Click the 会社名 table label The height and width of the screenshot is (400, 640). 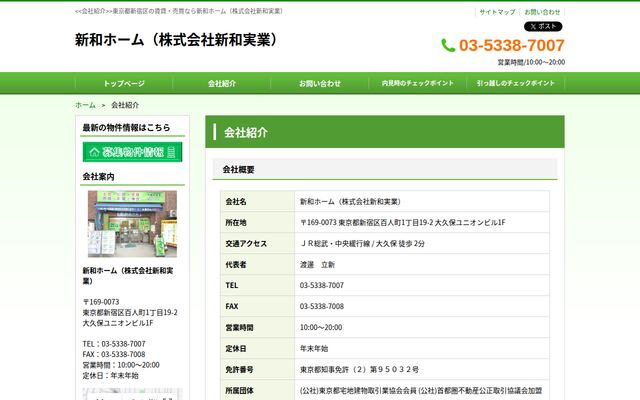pos(236,201)
